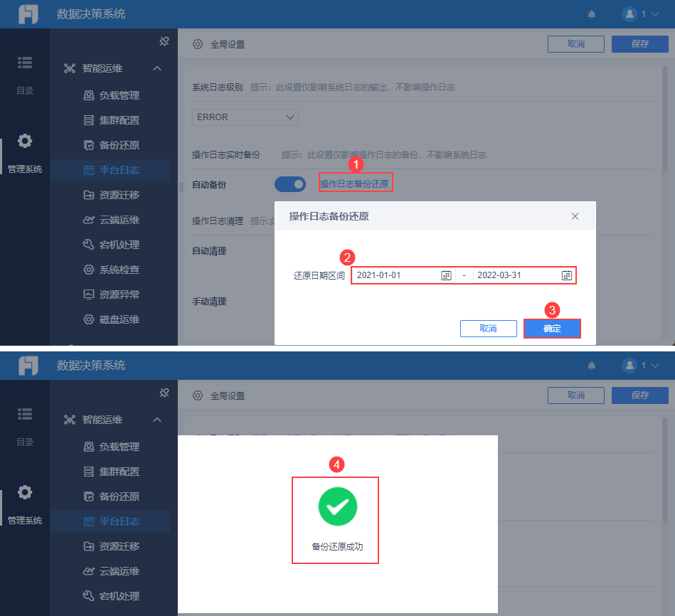The image size is (675, 616).
Task: Click the logo in the lower header
Action: coord(28,366)
